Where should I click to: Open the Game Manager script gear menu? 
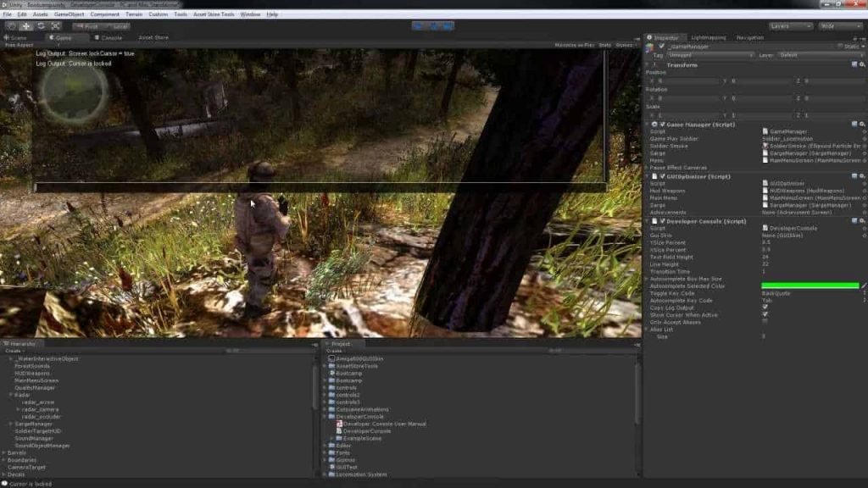tap(862, 125)
